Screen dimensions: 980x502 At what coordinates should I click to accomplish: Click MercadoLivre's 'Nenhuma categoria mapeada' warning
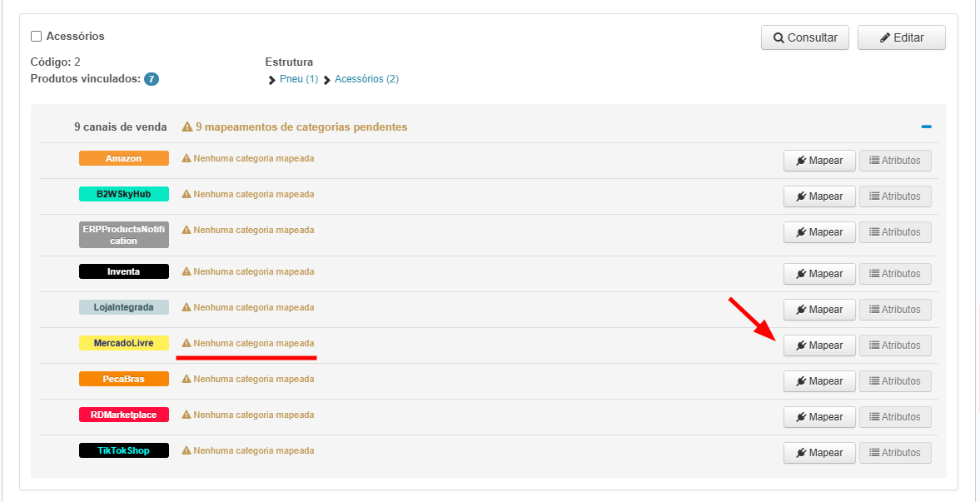point(248,343)
